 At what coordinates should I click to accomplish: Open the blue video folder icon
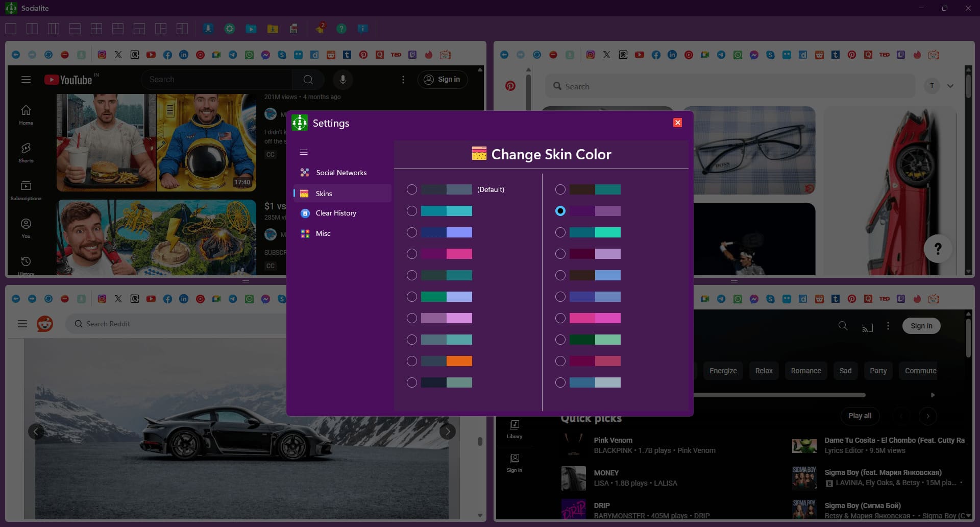(x=251, y=29)
